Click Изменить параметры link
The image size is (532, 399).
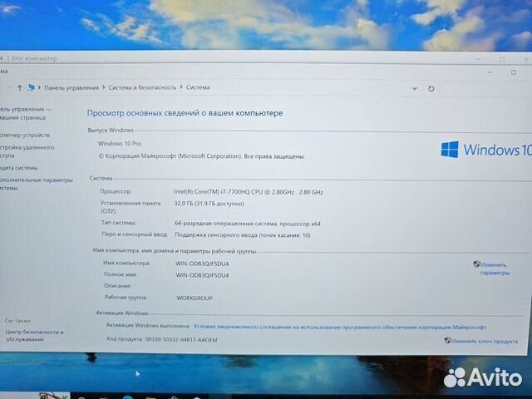tap(495, 268)
